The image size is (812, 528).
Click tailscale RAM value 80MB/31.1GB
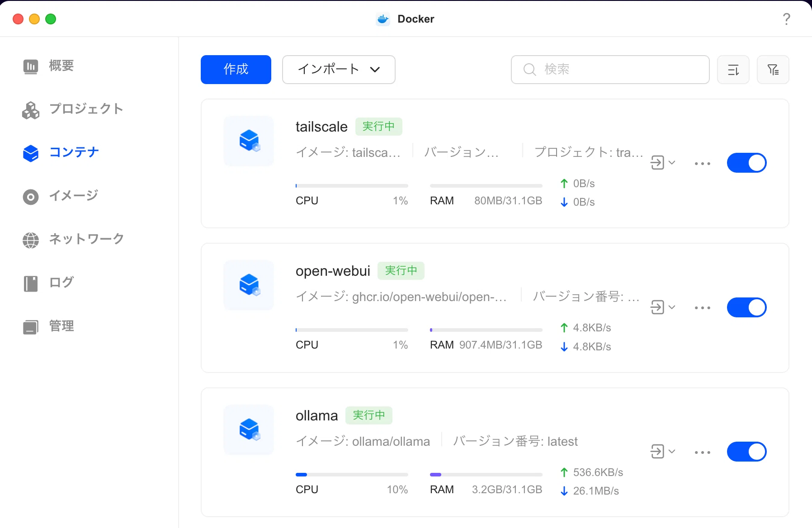[x=508, y=201]
